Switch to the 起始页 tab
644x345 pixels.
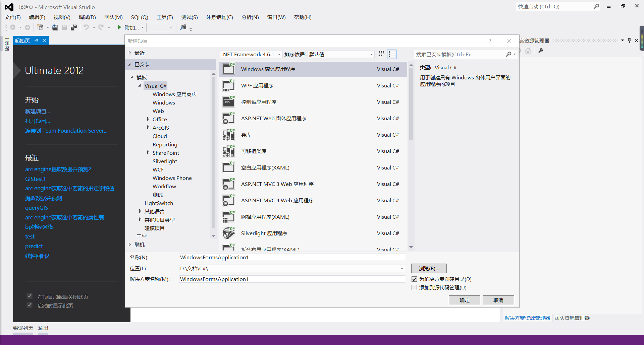coord(22,40)
